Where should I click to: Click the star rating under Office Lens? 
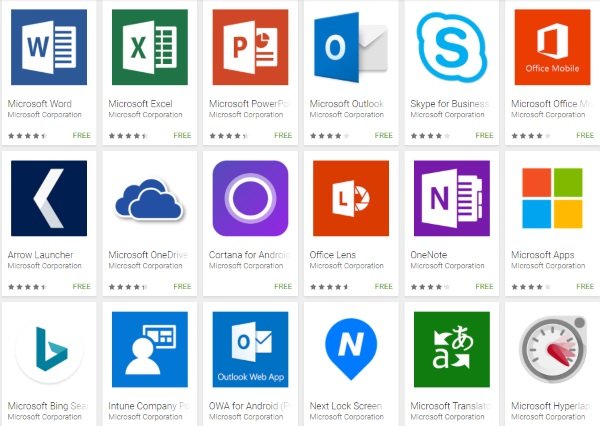point(329,287)
